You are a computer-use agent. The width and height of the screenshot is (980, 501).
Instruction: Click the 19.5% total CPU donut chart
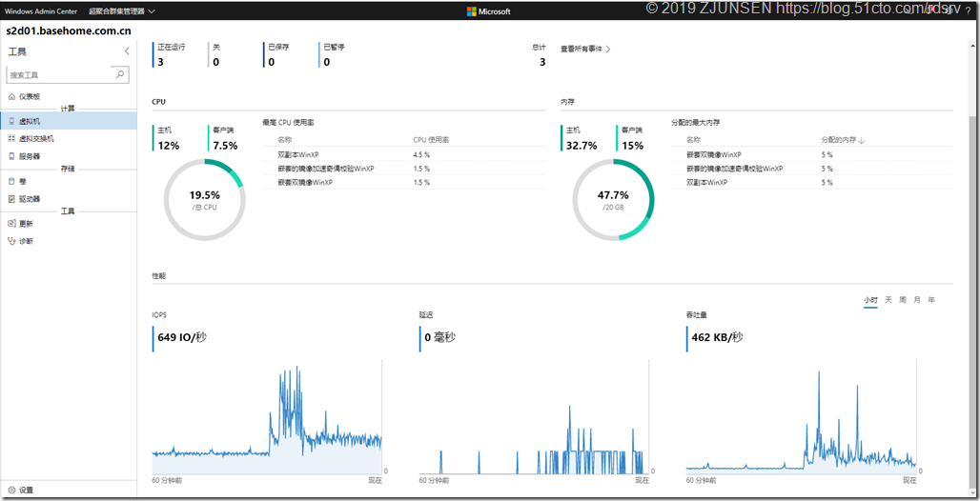click(x=204, y=200)
